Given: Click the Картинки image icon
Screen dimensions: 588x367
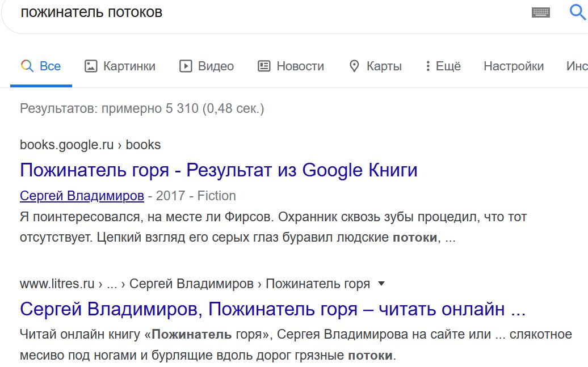Looking at the screenshot, I should coord(91,66).
